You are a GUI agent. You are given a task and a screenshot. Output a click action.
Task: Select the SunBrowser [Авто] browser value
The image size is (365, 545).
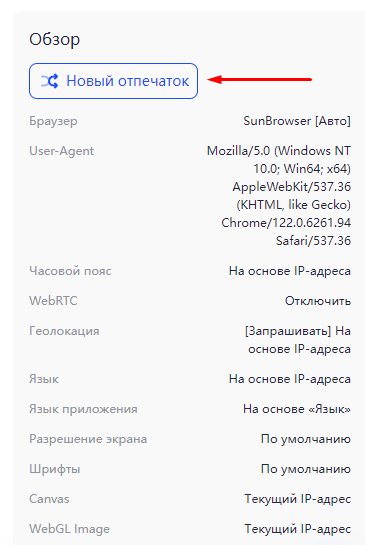click(297, 121)
